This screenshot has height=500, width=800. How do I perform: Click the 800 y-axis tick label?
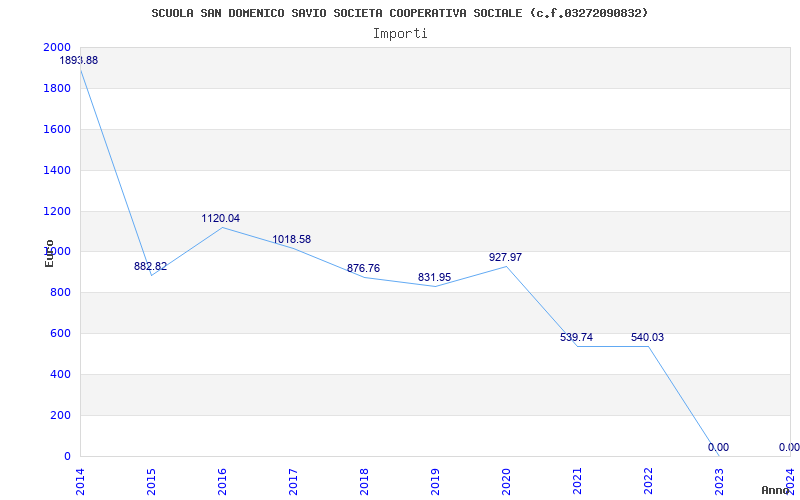[60, 293]
